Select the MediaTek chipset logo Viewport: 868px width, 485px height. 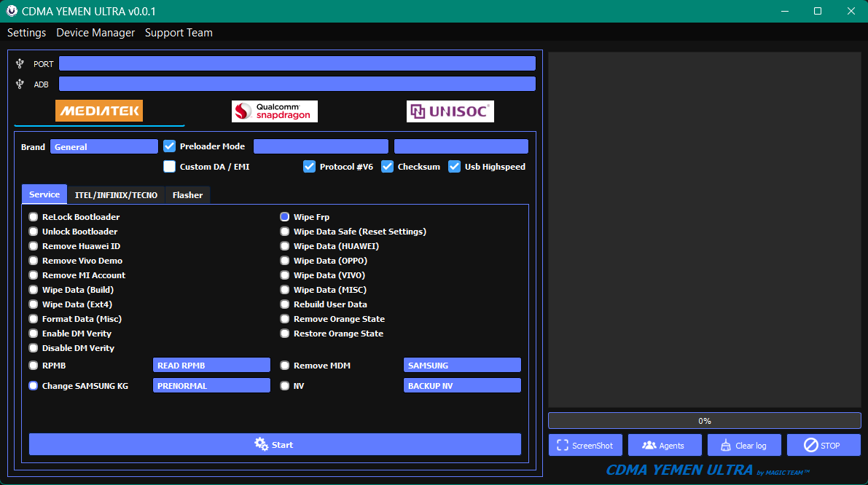tap(99, 111)
